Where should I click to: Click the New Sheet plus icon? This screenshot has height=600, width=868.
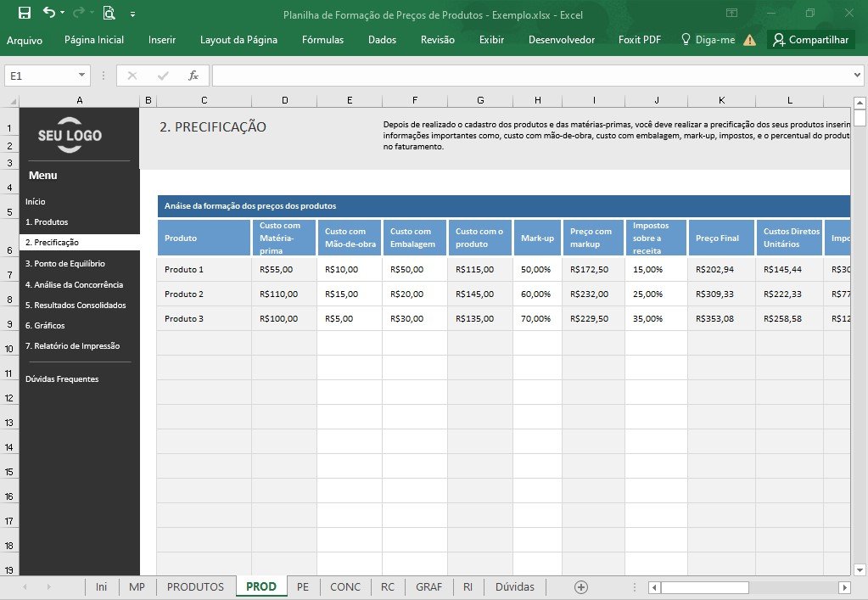[x=580, y=587]
